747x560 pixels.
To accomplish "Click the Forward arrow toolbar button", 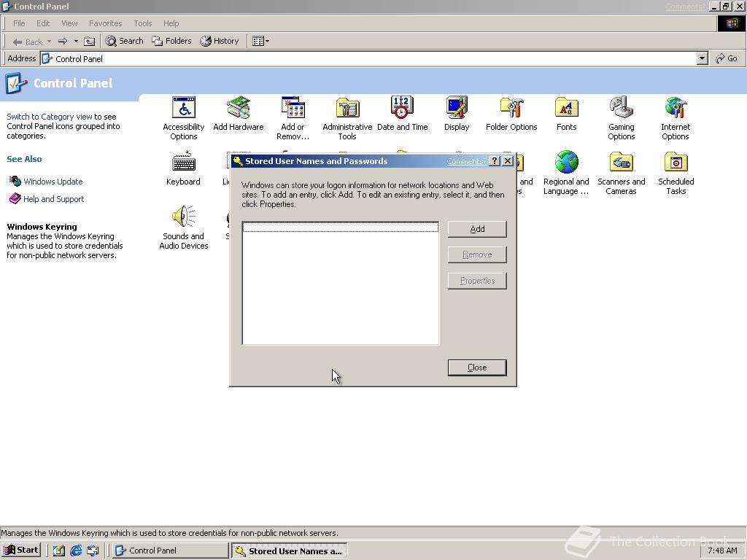I will [63, 42].
